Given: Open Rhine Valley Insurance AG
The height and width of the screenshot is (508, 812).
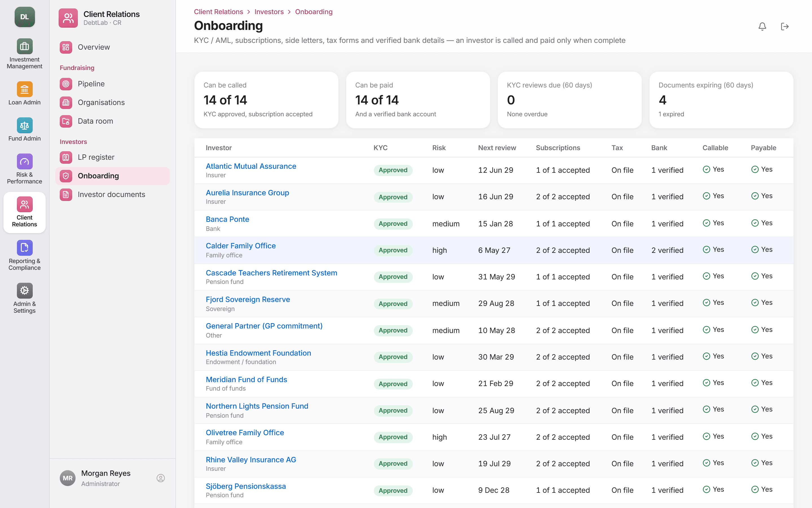Looking at the screenshot, I should 251,460.
